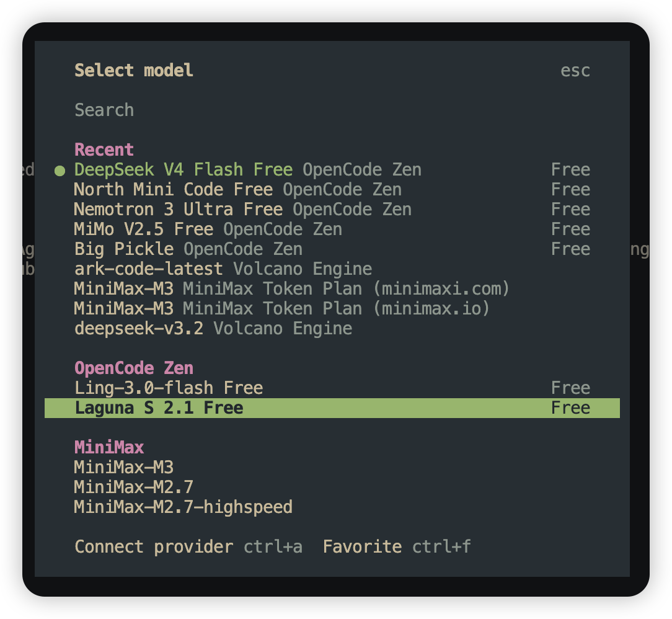Viewport: 672px width, 619px height.
Task: Select MiniMax-M3 under MiniMax section
Action: pyautogui.click(x=332, y=467)
